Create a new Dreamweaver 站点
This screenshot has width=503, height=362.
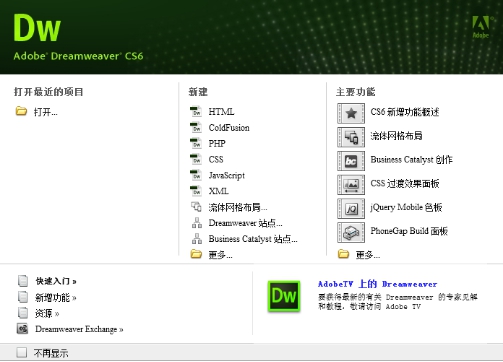pos(246,223)
